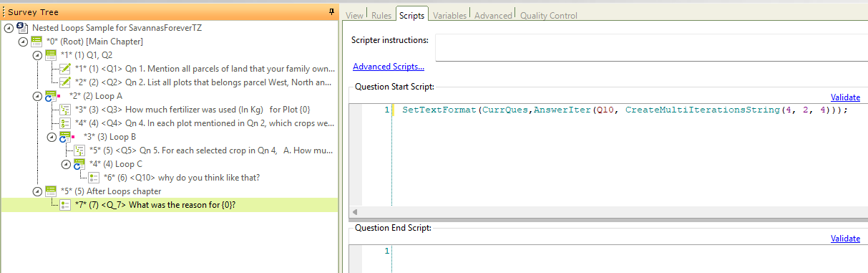Click the After Loops chapter icon

[x=52, y=191]
